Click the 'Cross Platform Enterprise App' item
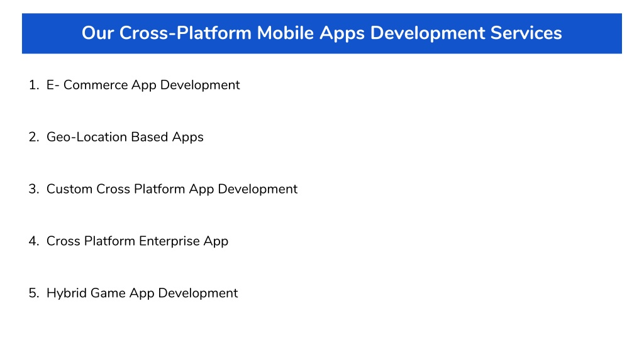The width and height of the screenshot is (644, 362). pyautogui.click(x=137, y=241)
